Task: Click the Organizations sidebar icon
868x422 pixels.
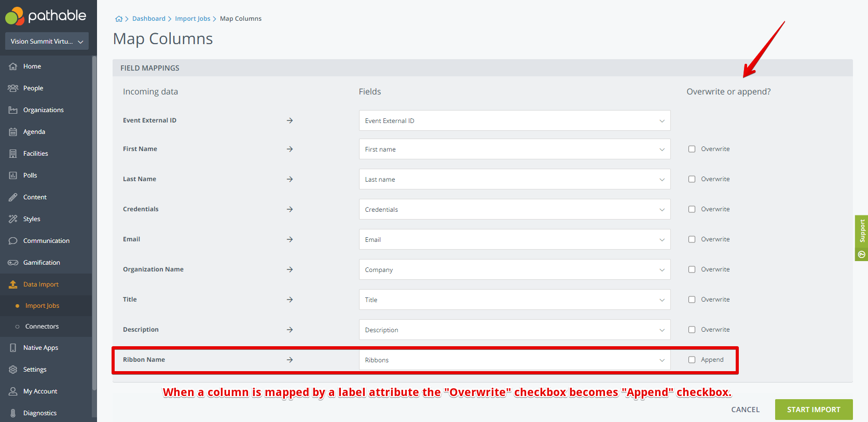Action: [13, 110]
